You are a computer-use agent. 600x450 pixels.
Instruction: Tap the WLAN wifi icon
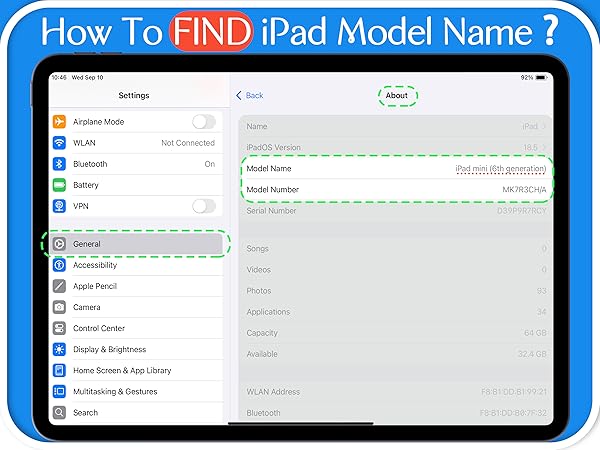point(59,143)
